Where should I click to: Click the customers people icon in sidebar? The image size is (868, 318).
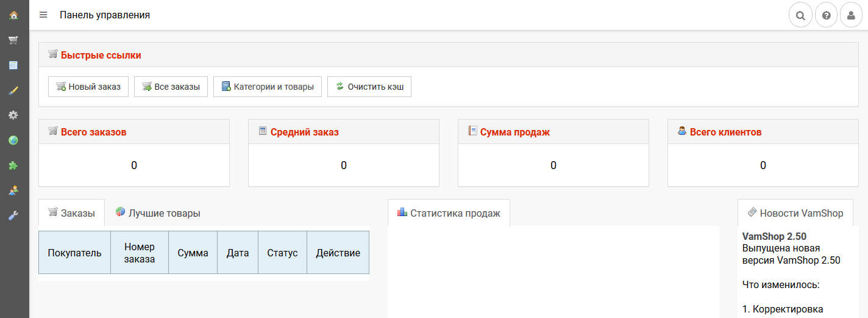(13, 190)
